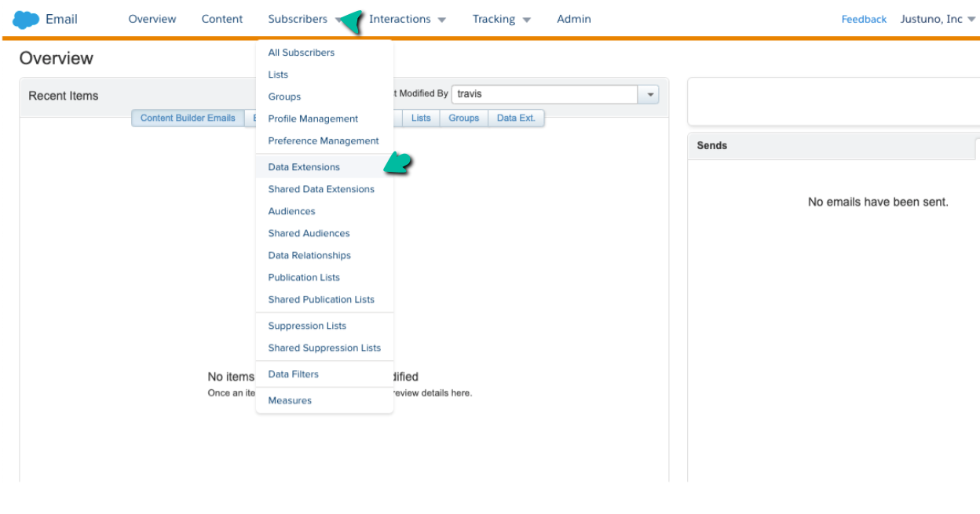Open the Overview navigation tab
The width and height of the screenshot is (980, 514).
pos(152,19)
